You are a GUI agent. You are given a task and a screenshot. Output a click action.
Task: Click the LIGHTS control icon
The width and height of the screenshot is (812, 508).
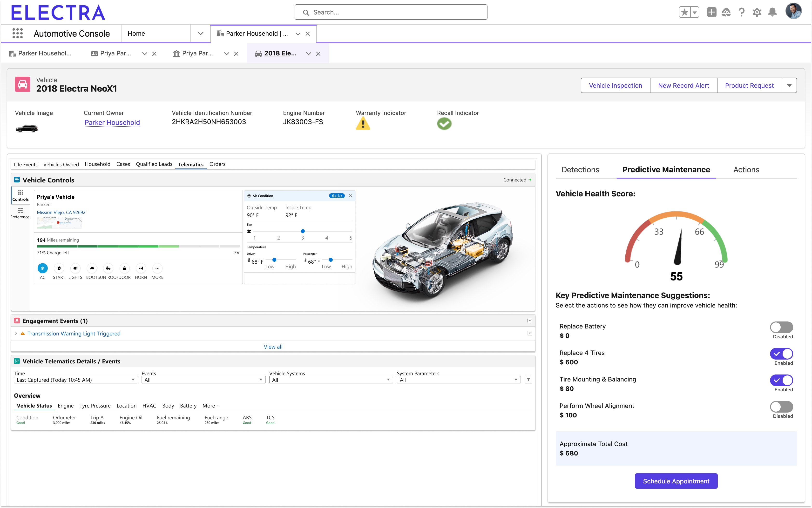click(75, 268)
